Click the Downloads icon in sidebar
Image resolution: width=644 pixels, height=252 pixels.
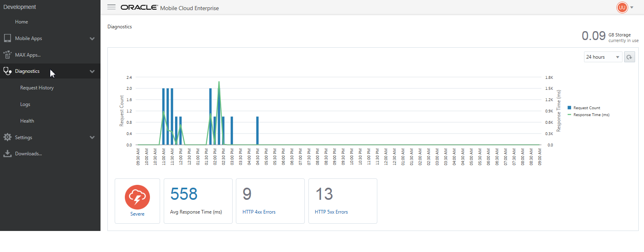(7, 154)
